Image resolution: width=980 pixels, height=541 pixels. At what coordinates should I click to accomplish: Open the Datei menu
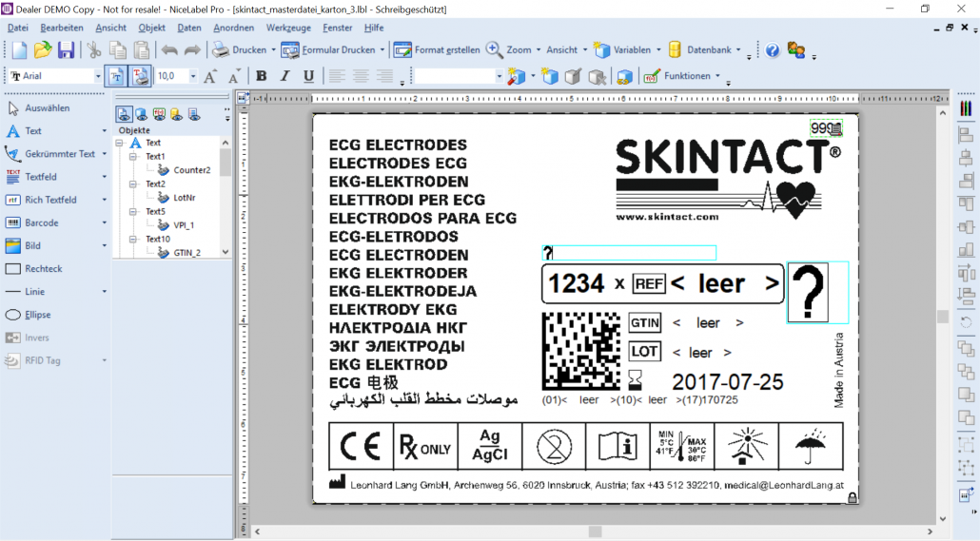pos(17,28)
